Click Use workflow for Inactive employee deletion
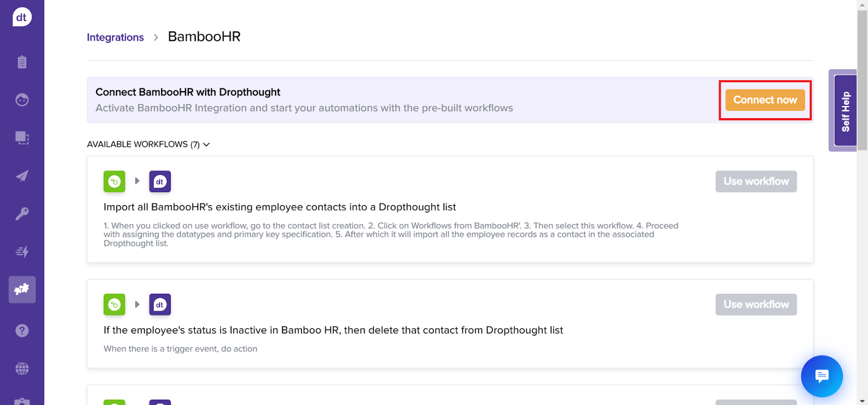The height and width of the screenshot is (405, 868). tap(756, 305)
